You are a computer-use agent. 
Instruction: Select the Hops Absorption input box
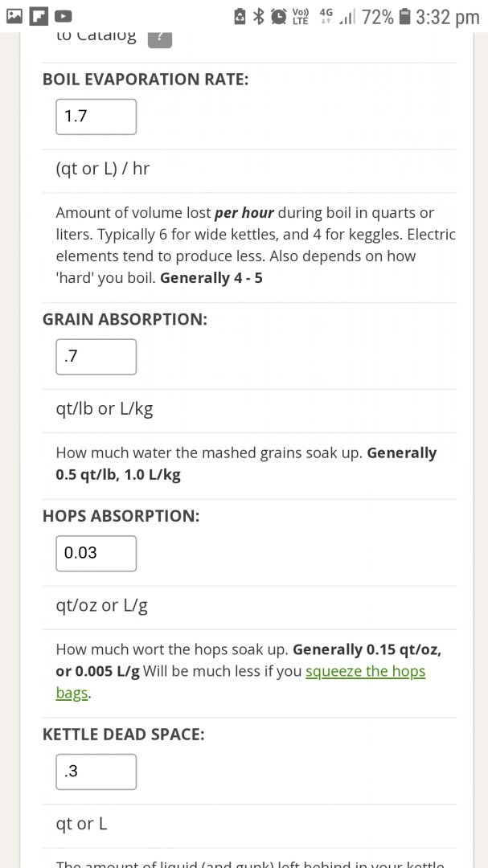[x=96, y=553]
